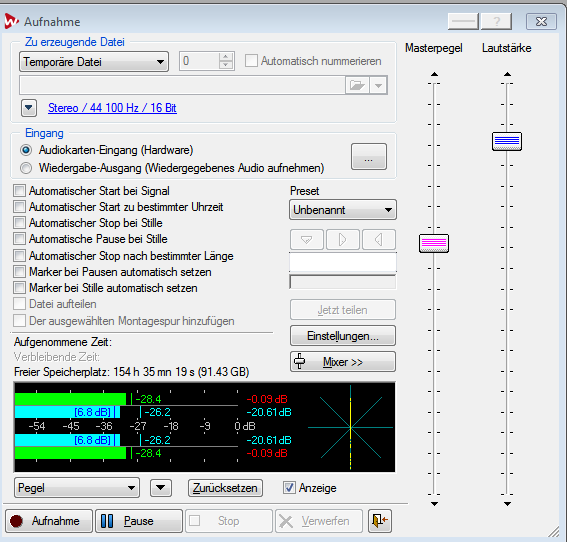
Task: Click the Masterpegel magenta slider handle
Action: click(x=434, y=243)
